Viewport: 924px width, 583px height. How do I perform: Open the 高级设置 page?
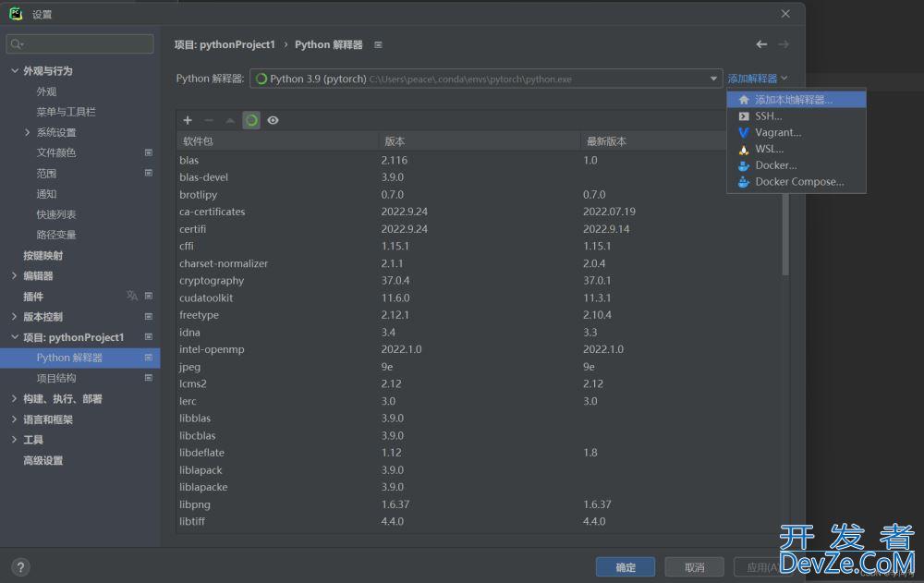click(43, 460)
